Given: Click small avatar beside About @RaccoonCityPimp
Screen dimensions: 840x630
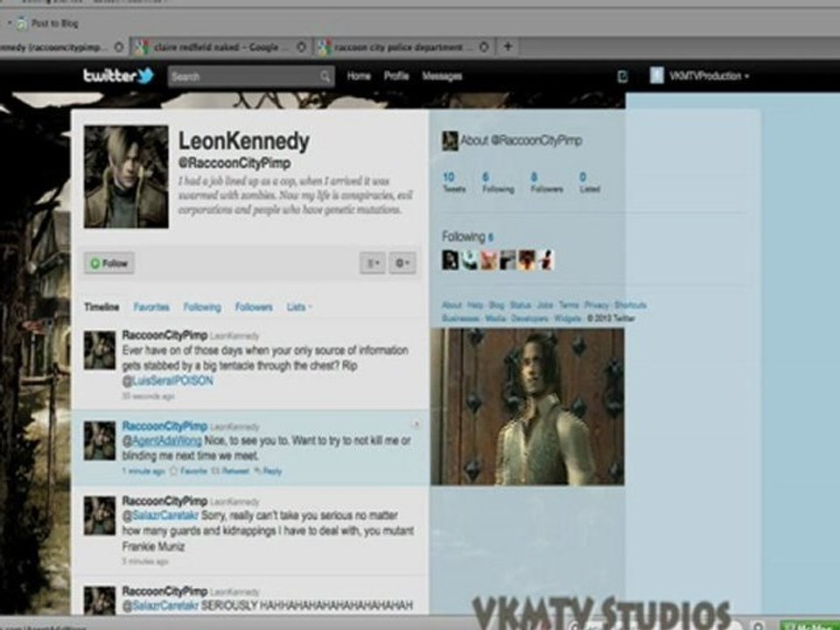Looking at the screenshot, I should coord(450,141).
